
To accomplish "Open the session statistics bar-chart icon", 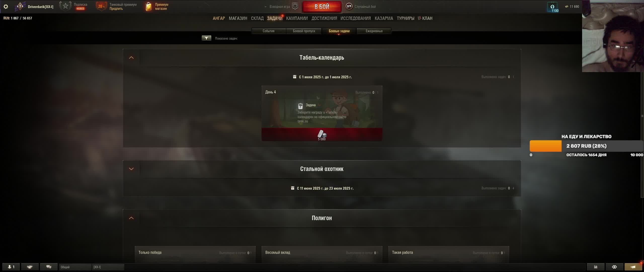I will coord(595,267).
